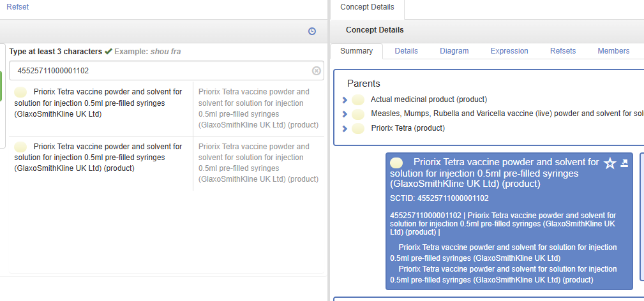
Task: Clear the search box with the X icon
Action: (x=316, y=71)
